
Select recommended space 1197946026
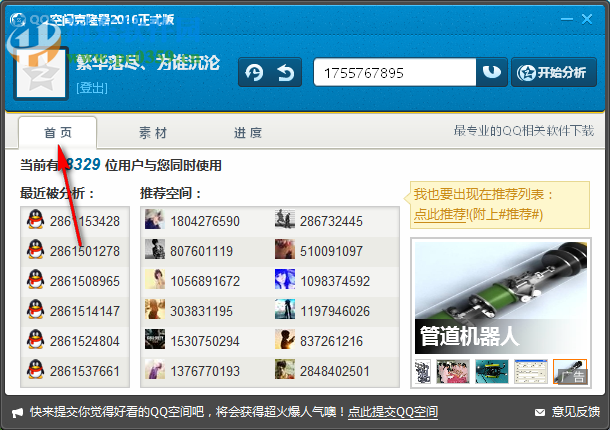335,311
